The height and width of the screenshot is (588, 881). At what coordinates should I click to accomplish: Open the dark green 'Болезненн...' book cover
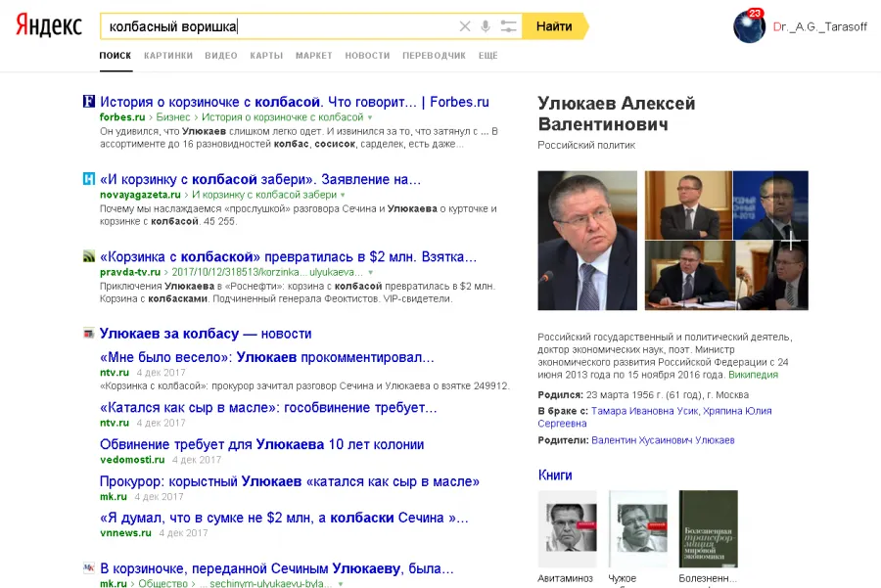(x=708, y=529)
